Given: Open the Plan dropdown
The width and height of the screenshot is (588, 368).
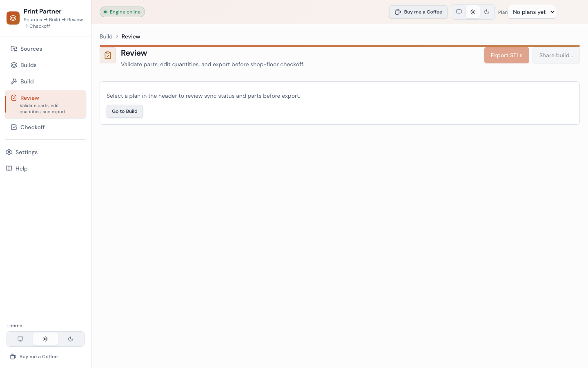Looking at the screenshot, I should click(532, 12).
